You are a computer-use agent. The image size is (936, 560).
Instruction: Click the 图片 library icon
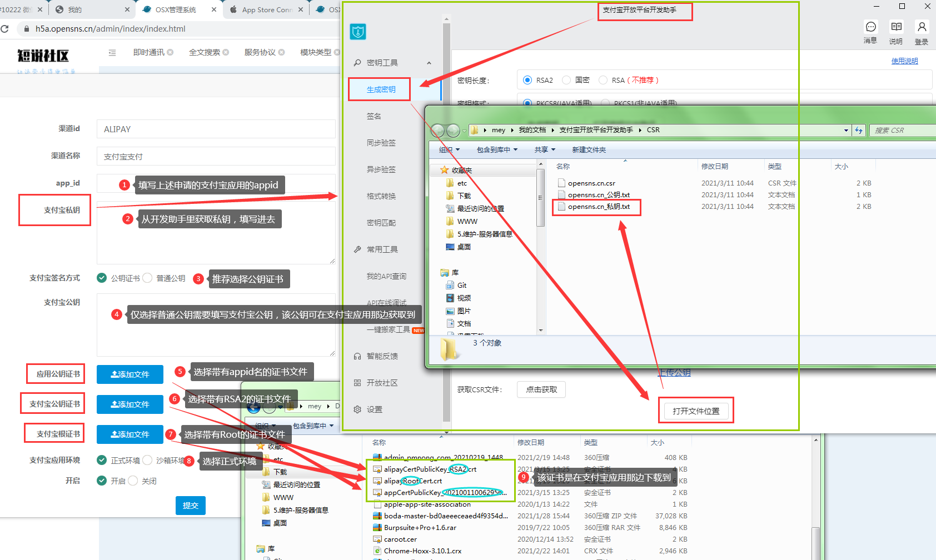click(x=450, y=311)
